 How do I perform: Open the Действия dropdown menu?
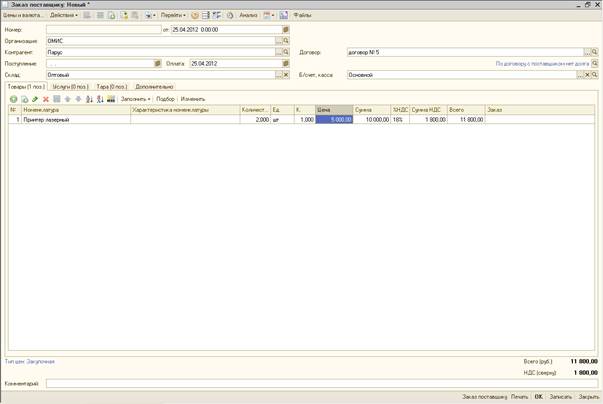click(63, 16)
